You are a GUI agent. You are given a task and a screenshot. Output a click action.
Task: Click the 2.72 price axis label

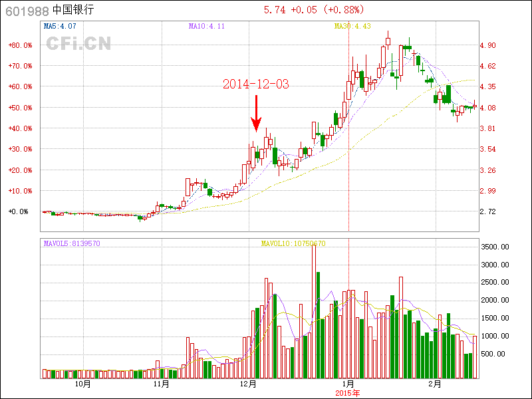point(488,211)
